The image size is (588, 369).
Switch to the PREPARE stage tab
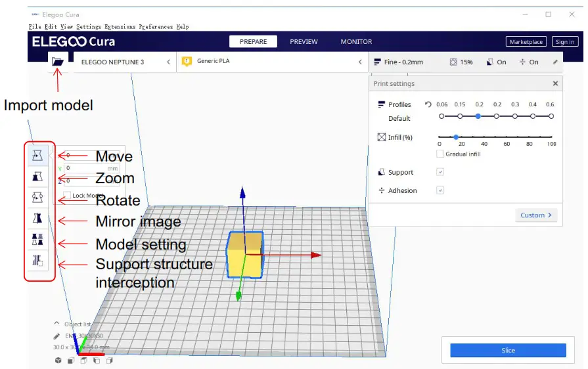click(x=253, y=41)
